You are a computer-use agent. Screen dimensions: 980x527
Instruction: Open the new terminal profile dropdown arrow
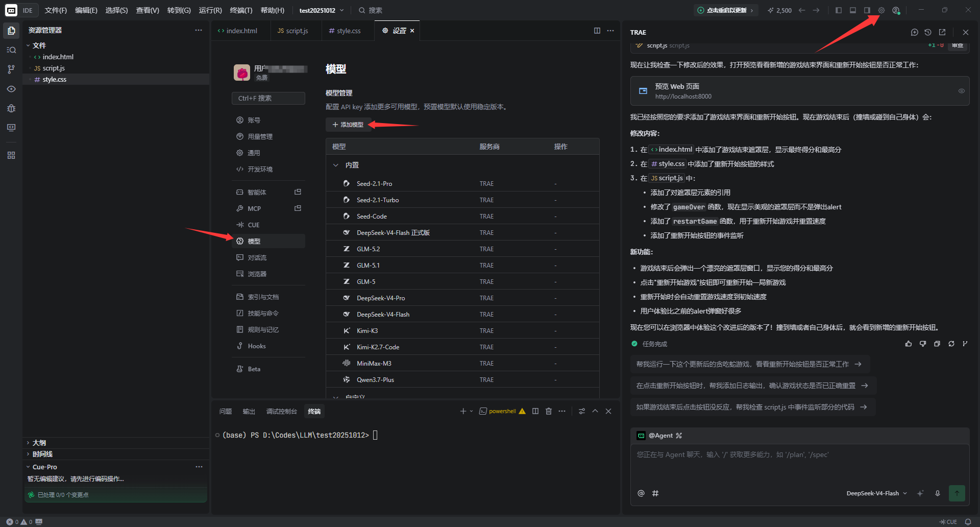471,411
